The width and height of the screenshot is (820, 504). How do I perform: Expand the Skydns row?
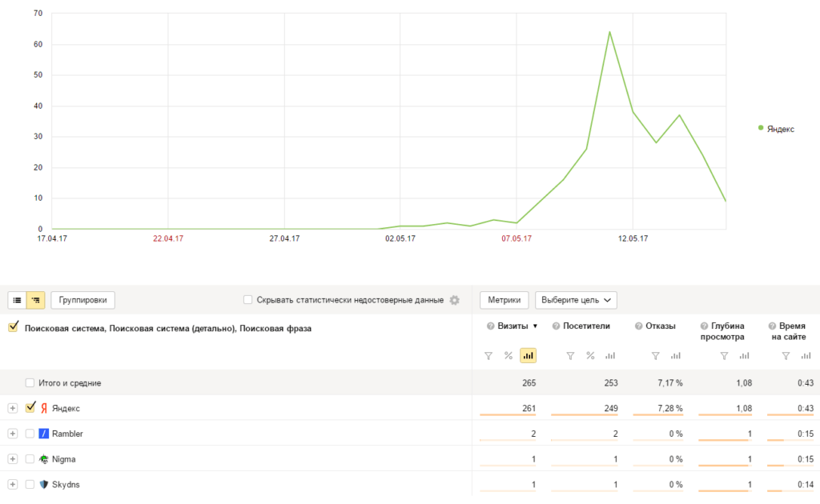click(x=12, y=485)
